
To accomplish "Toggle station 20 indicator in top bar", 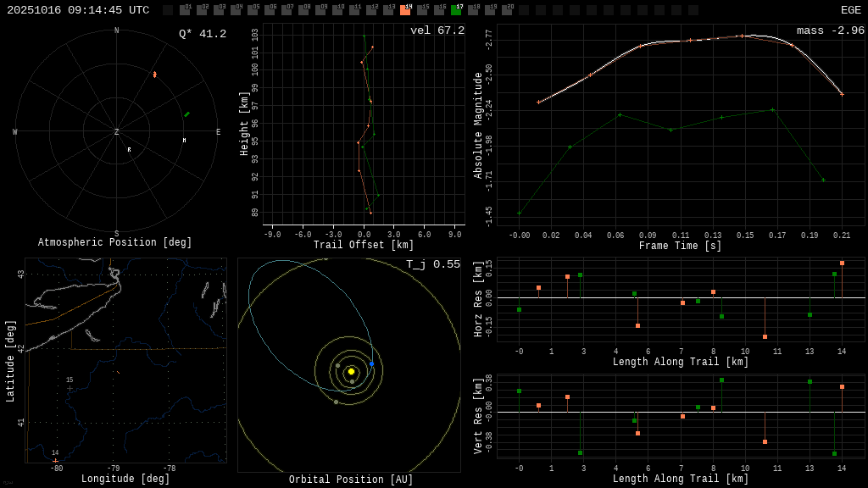I will click(507, 10).
